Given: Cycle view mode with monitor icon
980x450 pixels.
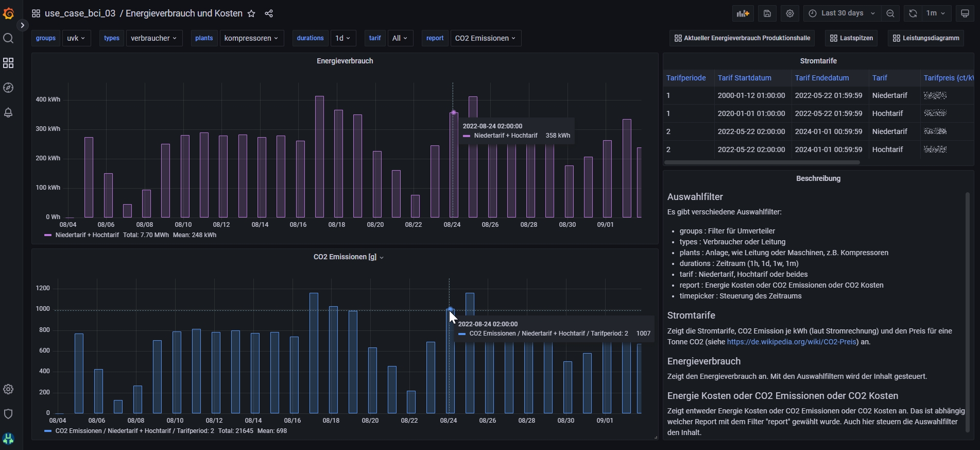Looking at the screenshot, I should (965, 13).
